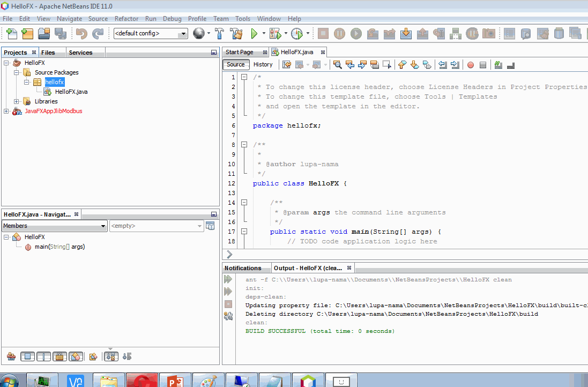Click Shift Line Left icon
588x387 pixels.
pyautogui.click(x=443, y=65)
